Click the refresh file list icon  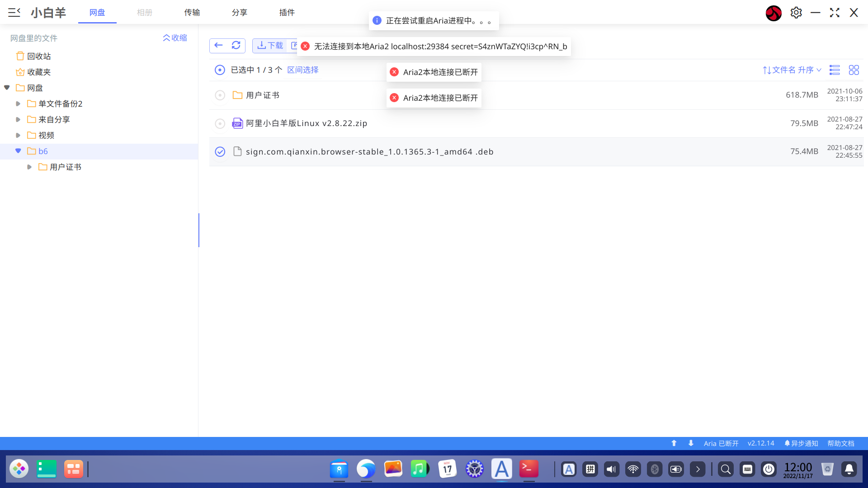[236, 45]
